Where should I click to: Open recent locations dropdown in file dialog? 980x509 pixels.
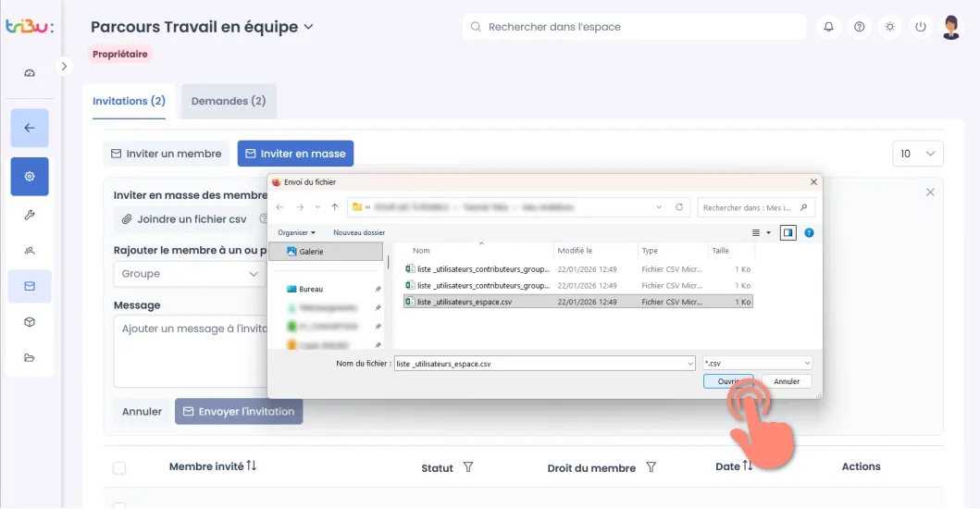(317, 207)
